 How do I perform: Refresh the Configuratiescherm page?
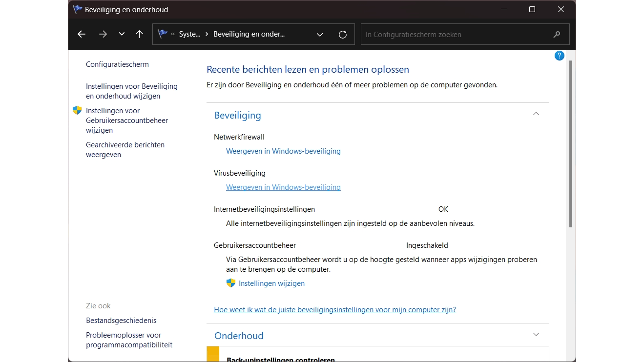tap(343, 35)
